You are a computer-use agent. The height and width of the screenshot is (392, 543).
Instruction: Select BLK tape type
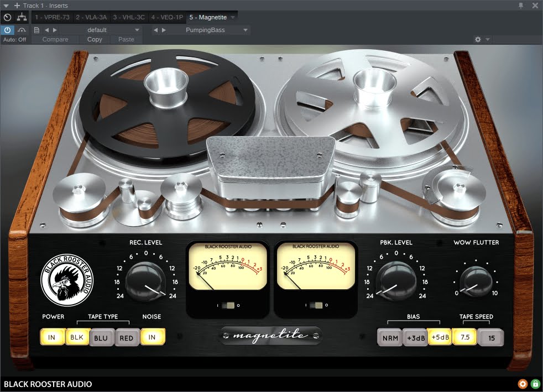click(x=77, y=337)
